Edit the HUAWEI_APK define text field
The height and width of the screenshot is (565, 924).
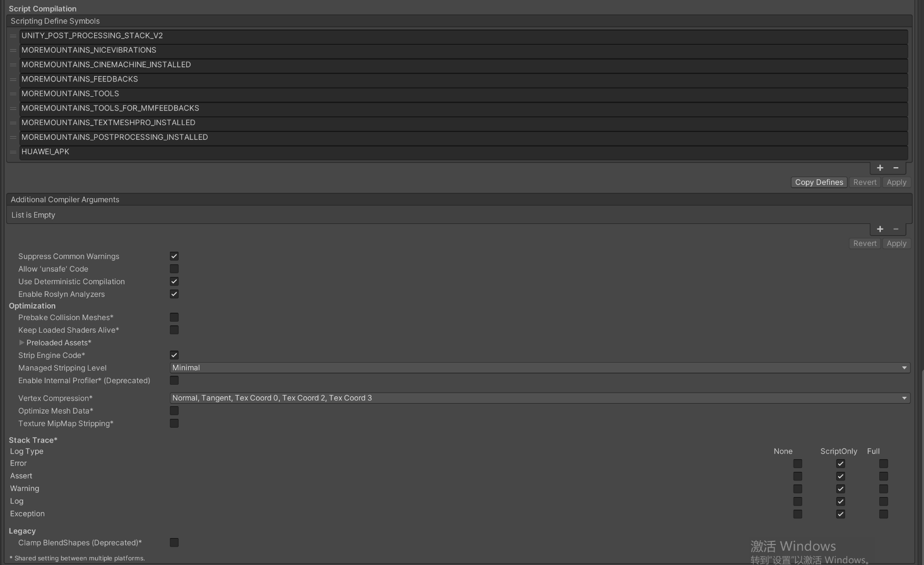click(210, 151)
